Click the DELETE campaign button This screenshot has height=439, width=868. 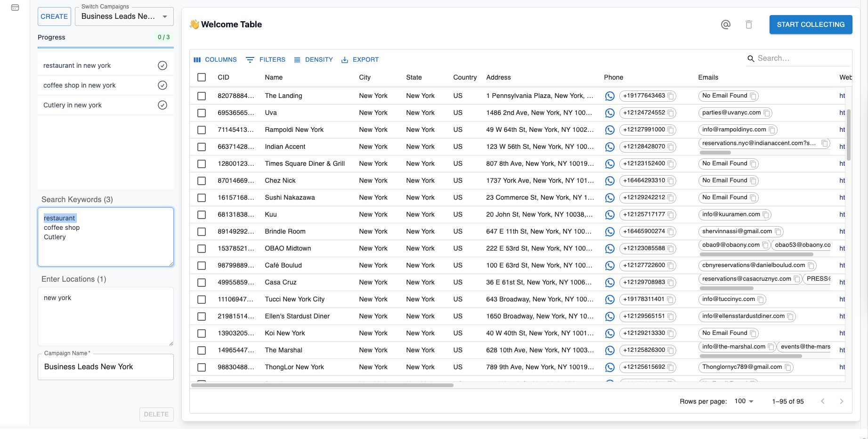point(156,415)
